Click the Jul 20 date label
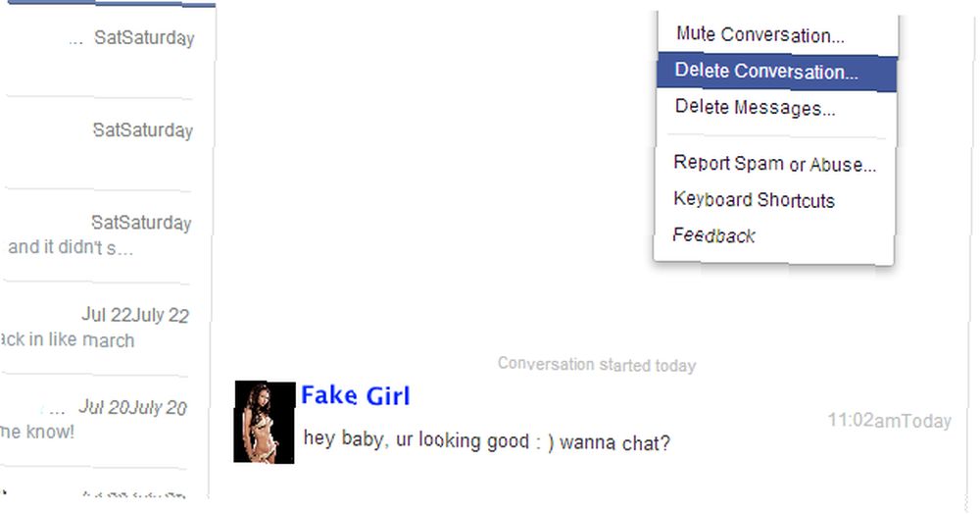 132,408
